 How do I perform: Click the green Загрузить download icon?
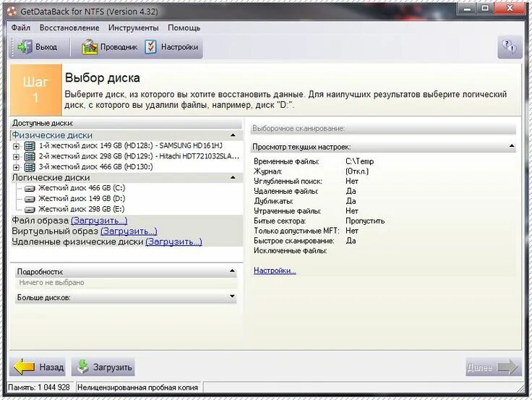point(82,367)
